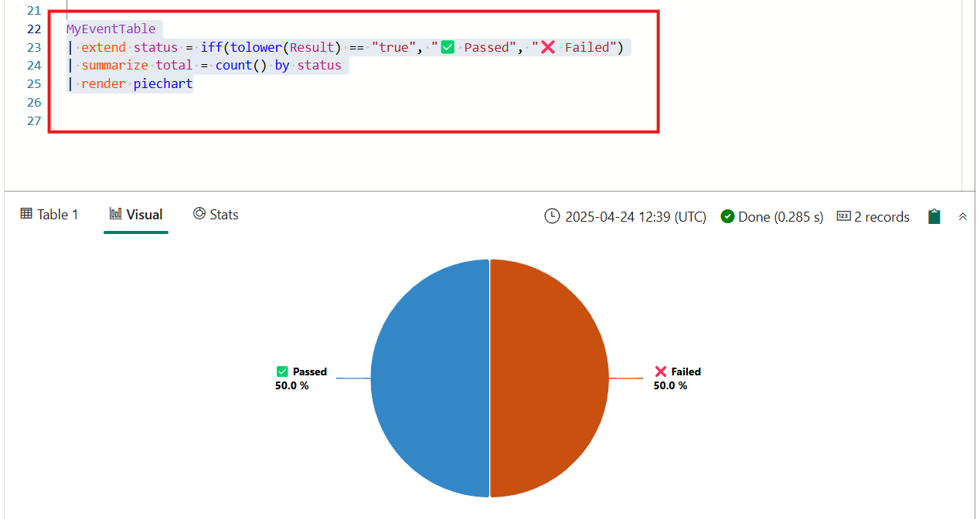Viewport: 980px width, 519px height.
Task: Click the Done (0.285 s) status text
Action: pyautogui.click(x=781, y=217)
